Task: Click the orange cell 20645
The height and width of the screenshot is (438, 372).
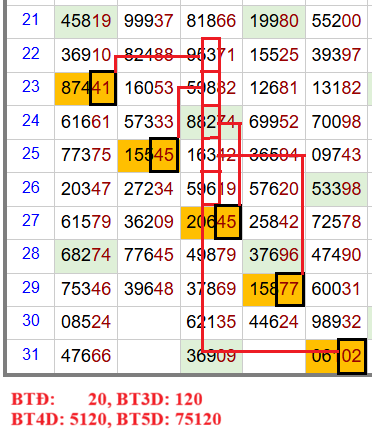Action: pos(211,223)
